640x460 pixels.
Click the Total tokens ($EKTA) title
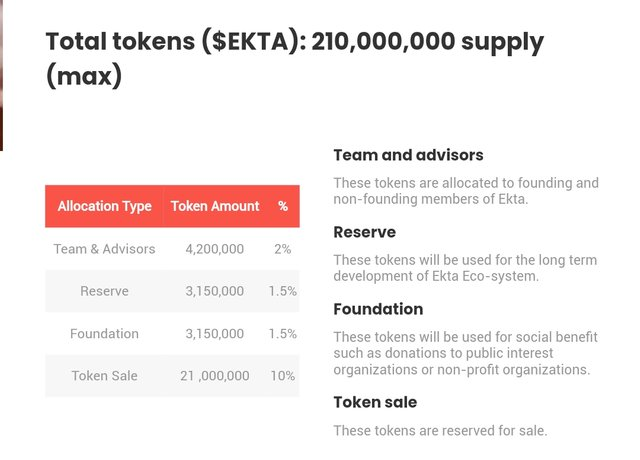pyautogui.click(x=295, y=59)
